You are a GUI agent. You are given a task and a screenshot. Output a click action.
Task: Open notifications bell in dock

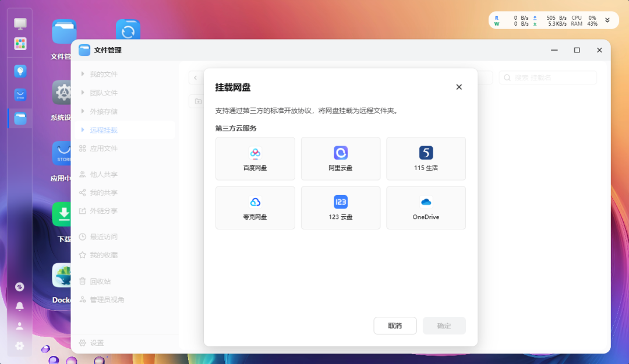coord(20,306)
